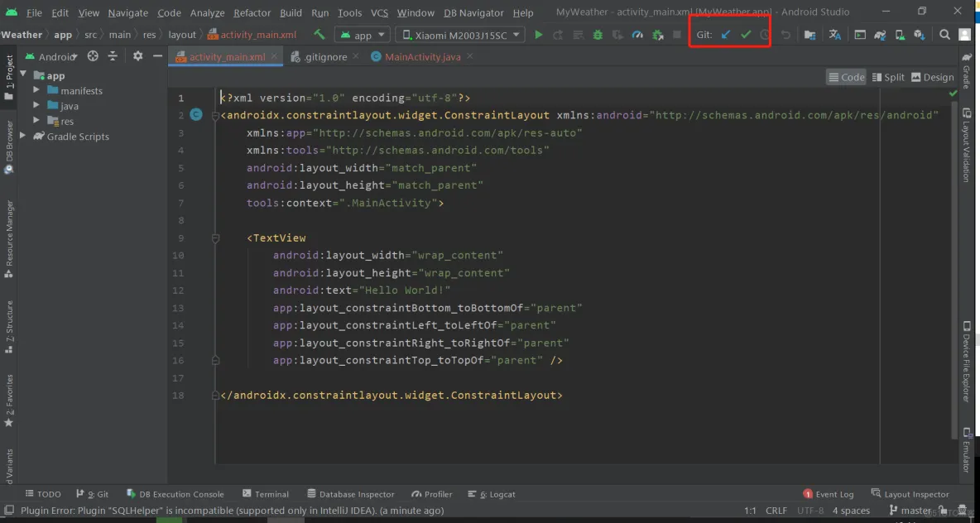Open the Profile app gauge icon
980x523 pixels.
coord(637,35)
